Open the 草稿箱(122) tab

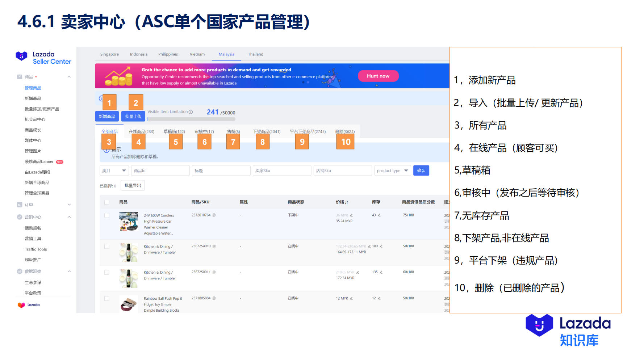pos(174,131)
